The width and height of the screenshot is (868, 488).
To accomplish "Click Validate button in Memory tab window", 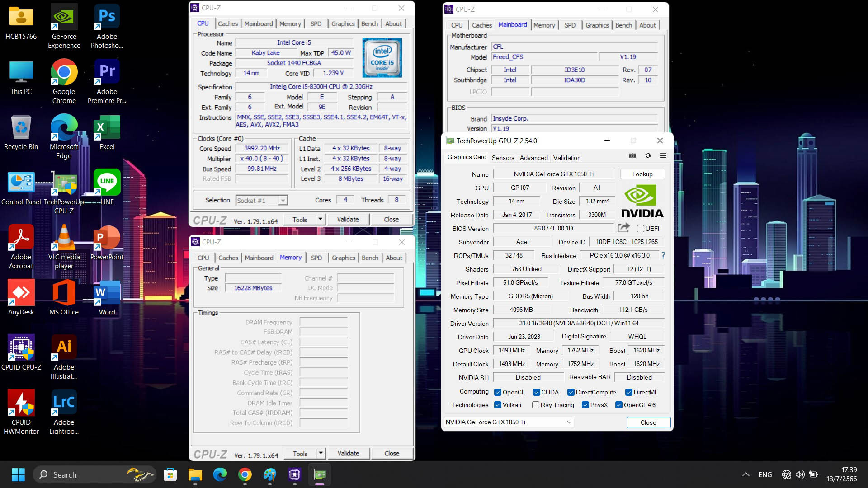I will [x=348, y=453].
